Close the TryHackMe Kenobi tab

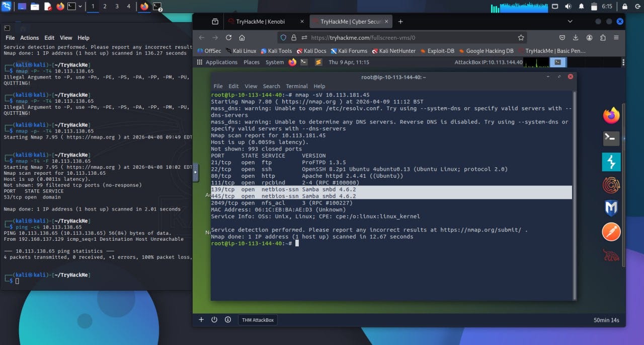[302, 22]
